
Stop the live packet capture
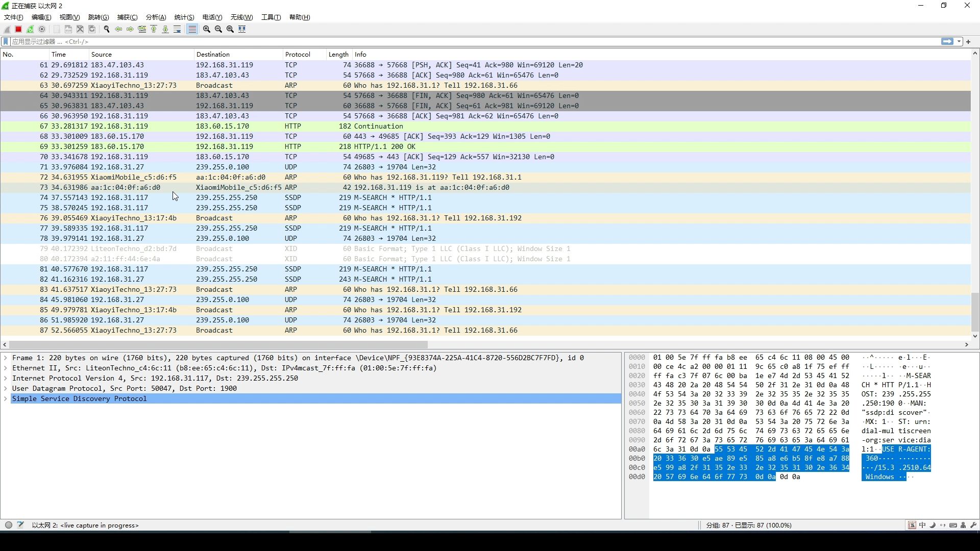click(18, 29)
